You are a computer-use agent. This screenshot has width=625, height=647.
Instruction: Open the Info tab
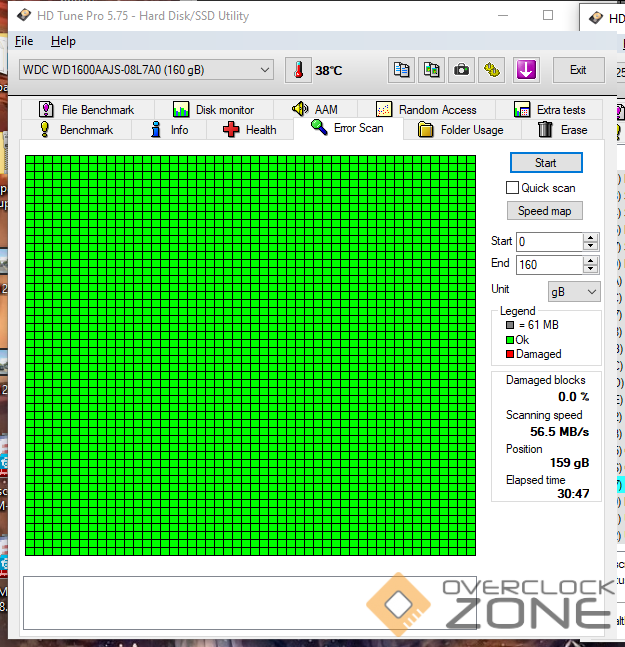tap(169, 130)
